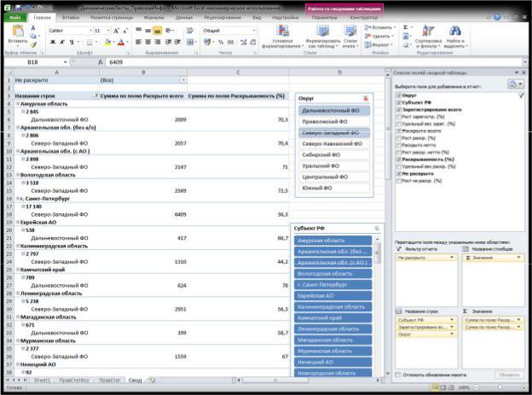The width and height of the screenshot is (532, 395).
Task: Switch to the Формулы ribbon tab
Action: 153,17
